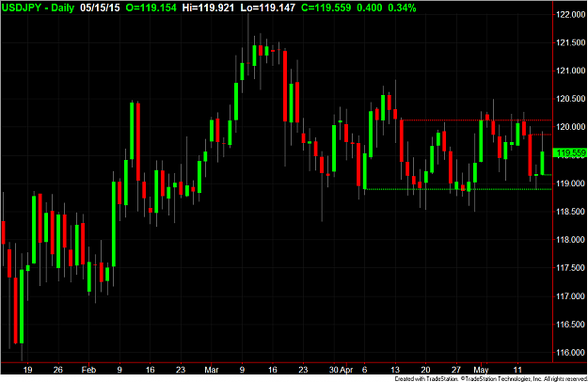The height and width of the screenshot is (382, 588).
Task: Click the 122.000 price axis label
Action: 570,14
